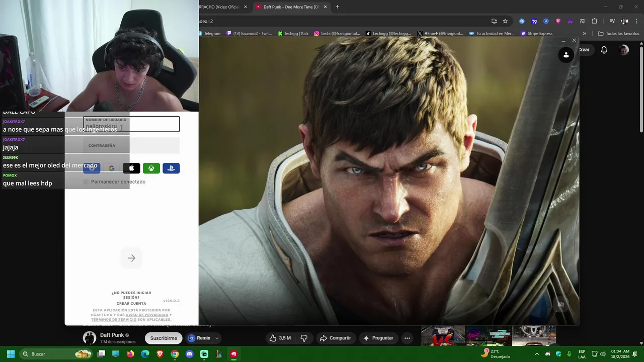The height and width of the screenshot is (362, 644).
Task: Show hidden system tray icons chevron
Action: point(537,354)
